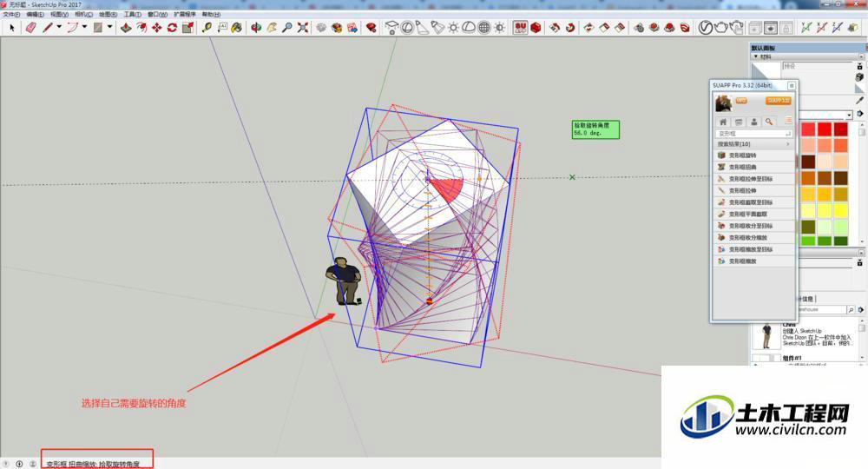Select the Text label tool
The image size is (868, 469).
(x=222, y=28)
